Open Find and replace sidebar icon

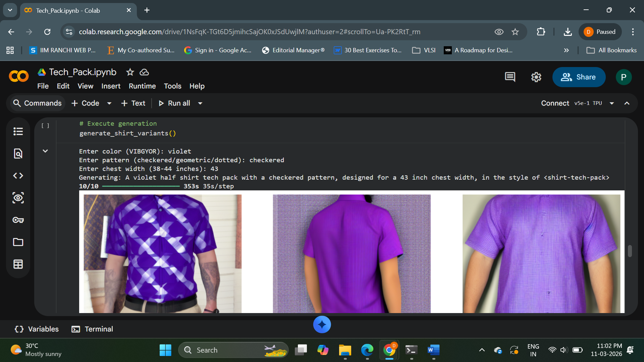pyautogui.click(x=18, y=154)
